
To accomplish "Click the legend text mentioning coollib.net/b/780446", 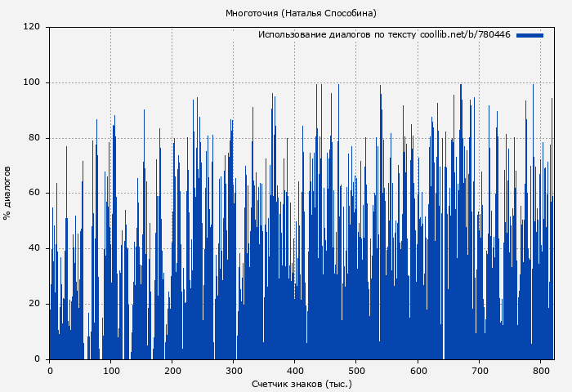I will tap(384, 35).
